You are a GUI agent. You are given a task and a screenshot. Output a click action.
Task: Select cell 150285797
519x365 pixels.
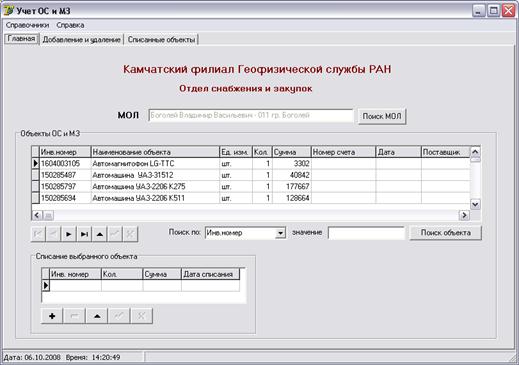65,186
